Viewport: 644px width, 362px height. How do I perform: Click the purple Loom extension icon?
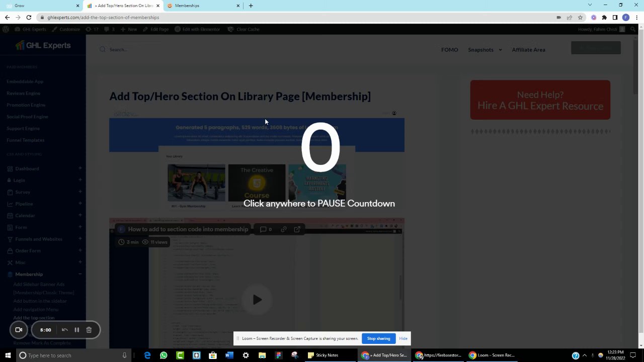coord(594,17)
